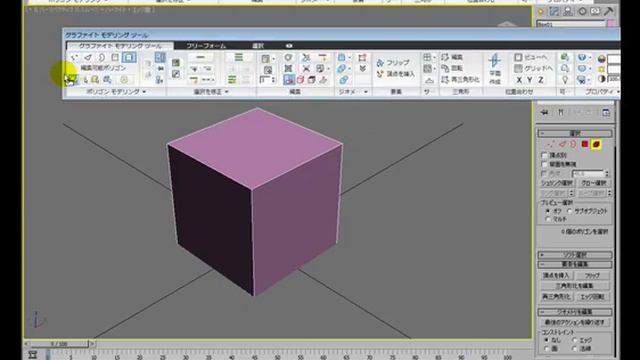The width and height of the screenshot is (640, 360).
Task: Click 再三角形化 (Retriangulate) in the ribbon
Action: (x=460, y=80)
